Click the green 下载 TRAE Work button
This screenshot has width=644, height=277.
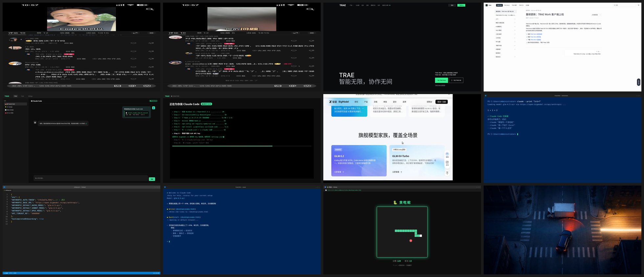point(441,80)
